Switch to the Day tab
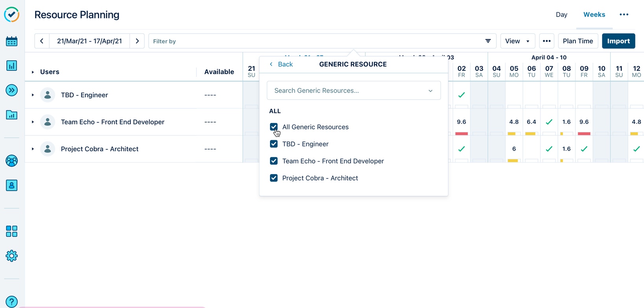Screen dimensions: 644x308 click(561, 15)
